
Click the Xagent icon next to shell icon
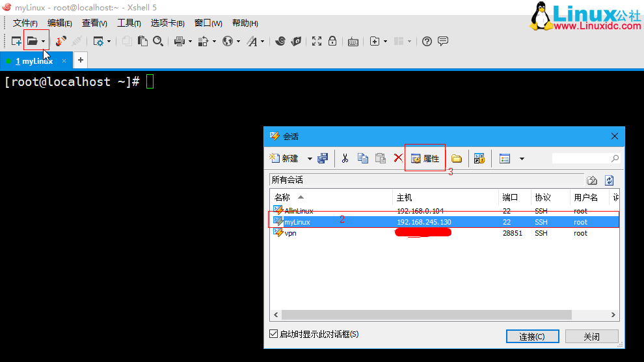(x=296, y=41)
